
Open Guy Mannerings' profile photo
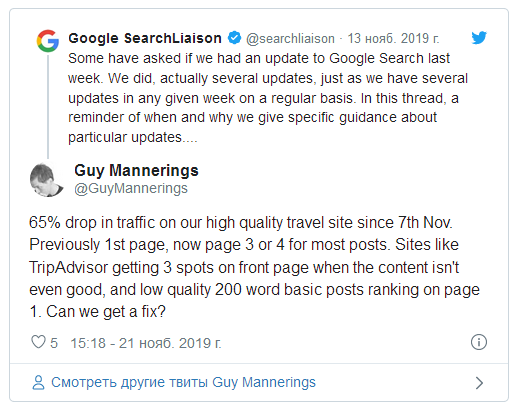coord(47,180)
